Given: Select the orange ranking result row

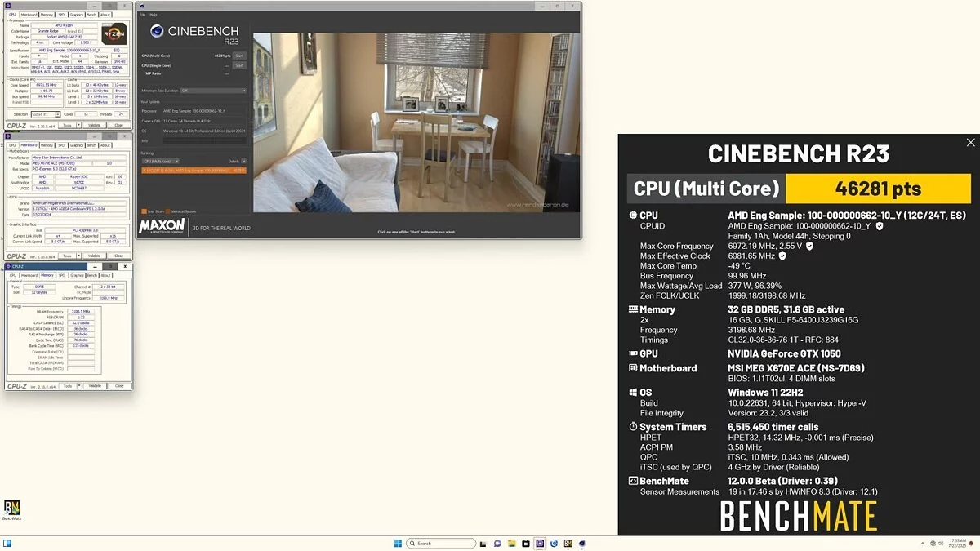Looking at the screenshot, I should [x=194, y=171].
